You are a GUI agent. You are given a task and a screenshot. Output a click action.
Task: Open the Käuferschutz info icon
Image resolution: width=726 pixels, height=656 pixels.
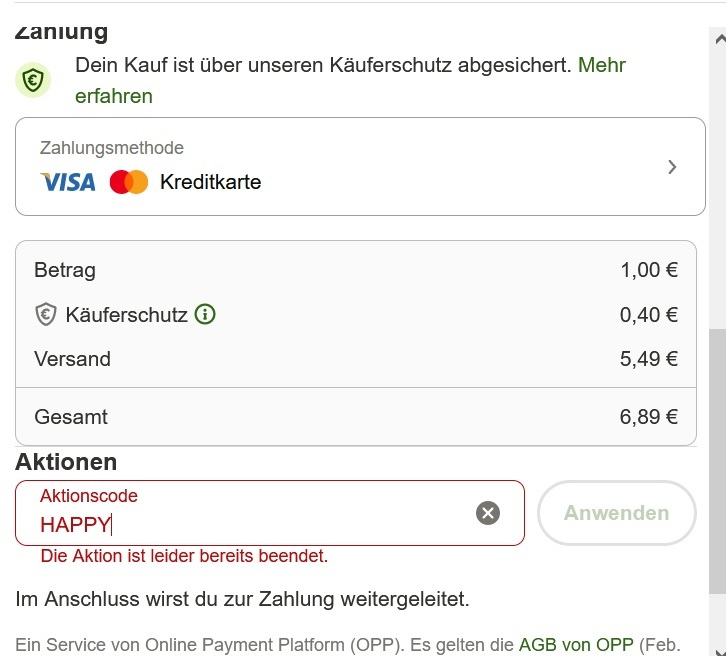coord(205,314)
